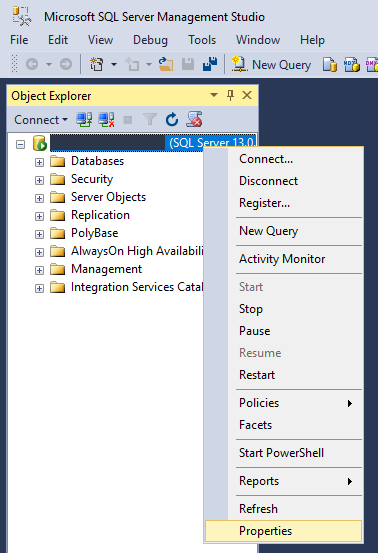The image size is (378, 553).
Task: Expand the Databases folder node
Action: [x=39, y=162]
